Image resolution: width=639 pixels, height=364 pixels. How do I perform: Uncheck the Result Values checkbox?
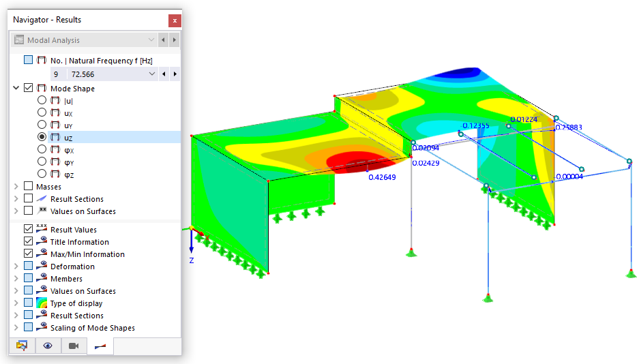[x=28, y=229]
